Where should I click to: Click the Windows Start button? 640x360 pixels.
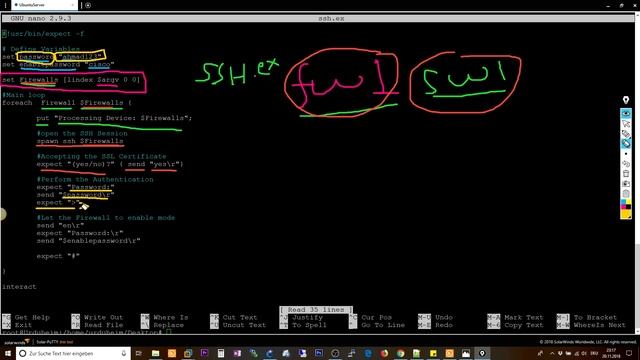8,353
